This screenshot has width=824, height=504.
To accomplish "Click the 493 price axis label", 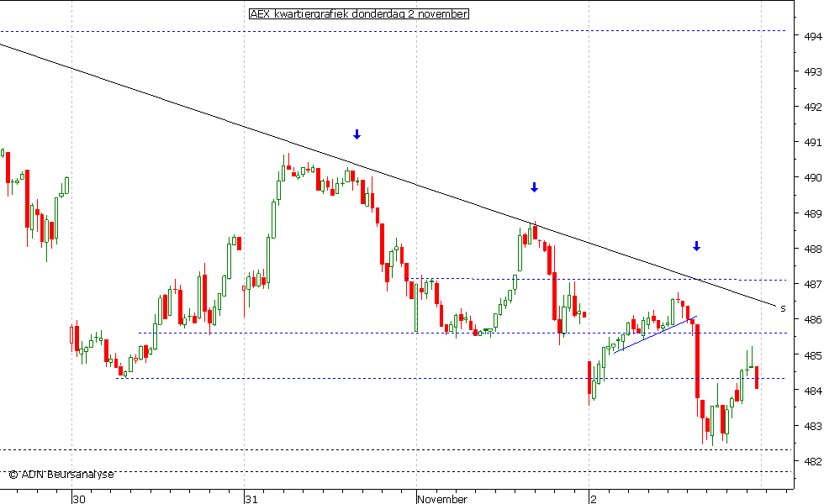I will [812, 71].
